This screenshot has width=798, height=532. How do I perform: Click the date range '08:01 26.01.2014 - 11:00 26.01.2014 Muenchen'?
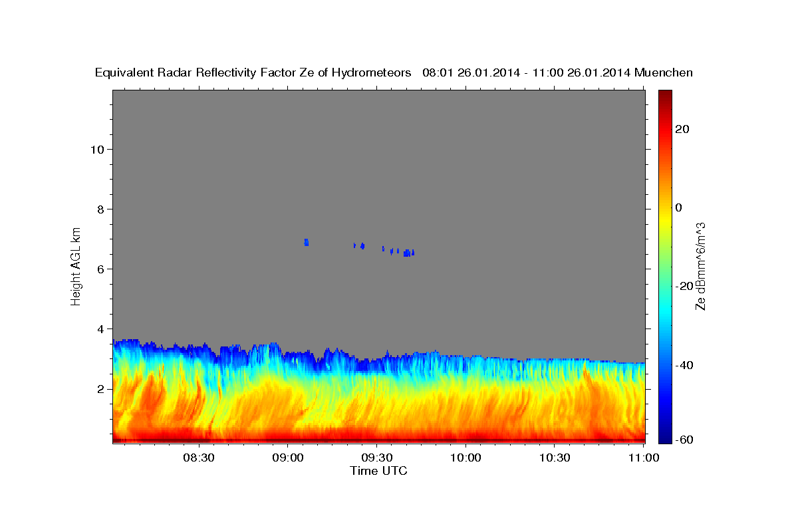[x=558, y=72]
